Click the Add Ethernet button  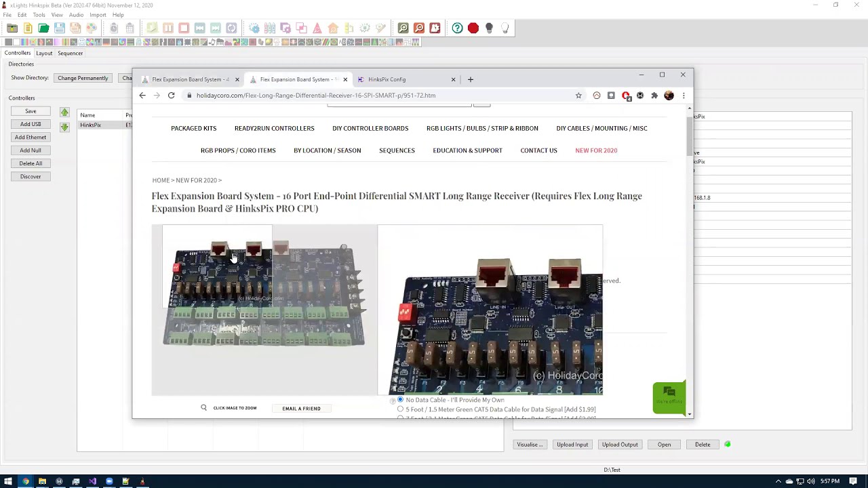coord(31,137)
